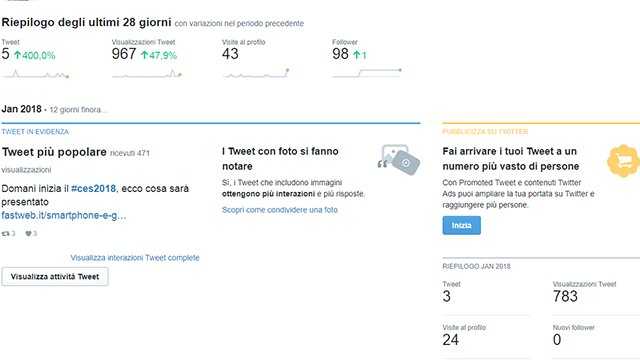Open the Visite al profilo sparkline chart
This screenshot has width=640, height=360.
pyautogui.click(x=256, y=73)
